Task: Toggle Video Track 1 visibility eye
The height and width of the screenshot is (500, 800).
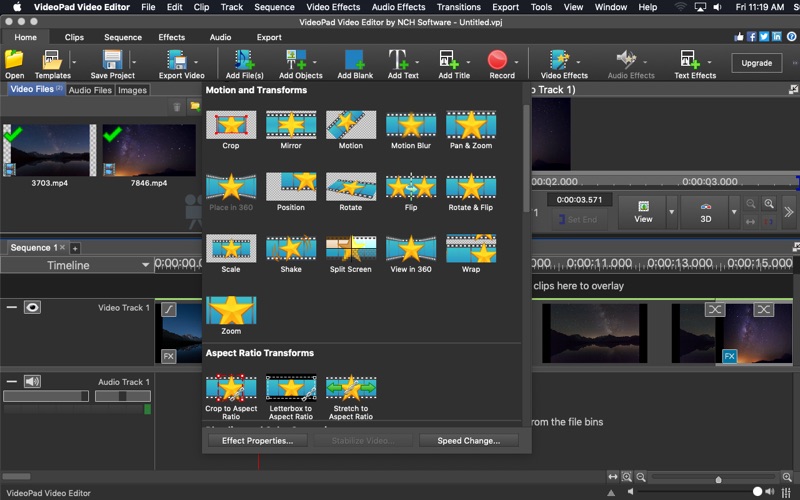Action: pyautogui.click(x=32, y=308)
